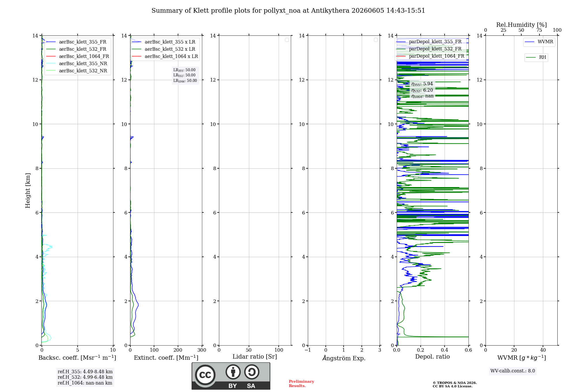Click the plot title mentioning pollyxt_noa at Antikythera
This screenshot has height=392, width=577.
[x=288, y=11]
